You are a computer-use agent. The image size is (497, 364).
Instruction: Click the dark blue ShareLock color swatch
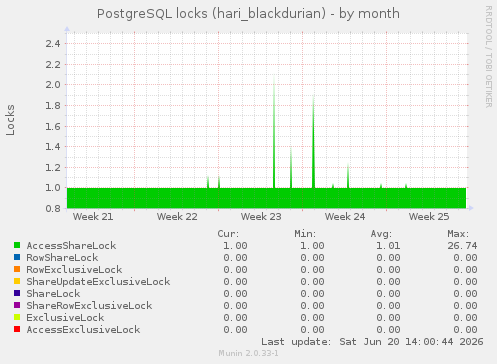coord(17,293)
